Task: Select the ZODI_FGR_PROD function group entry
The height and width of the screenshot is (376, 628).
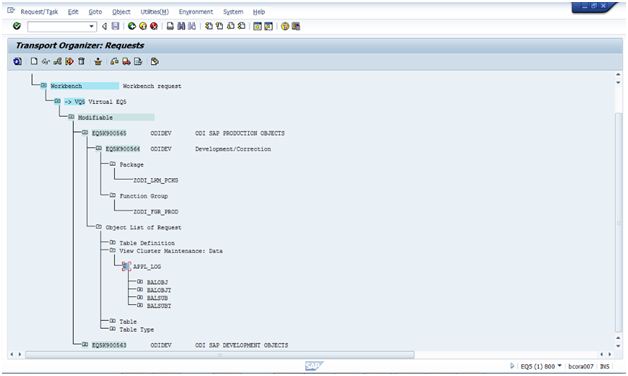Action: (x=156, y=212)
